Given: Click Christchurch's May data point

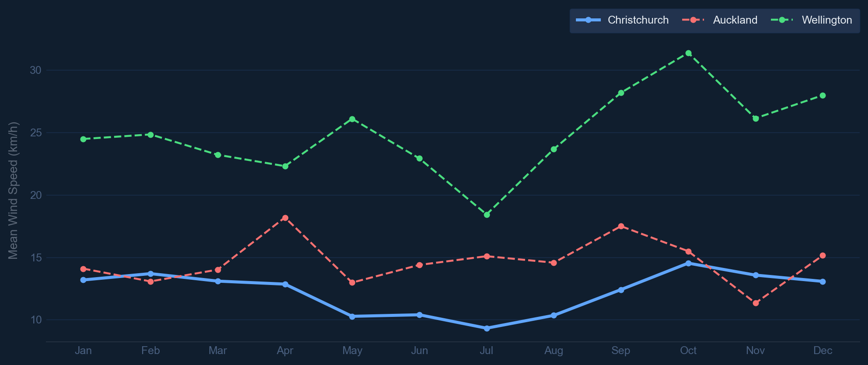Looking at the screenshot, I should pos(352,316).
